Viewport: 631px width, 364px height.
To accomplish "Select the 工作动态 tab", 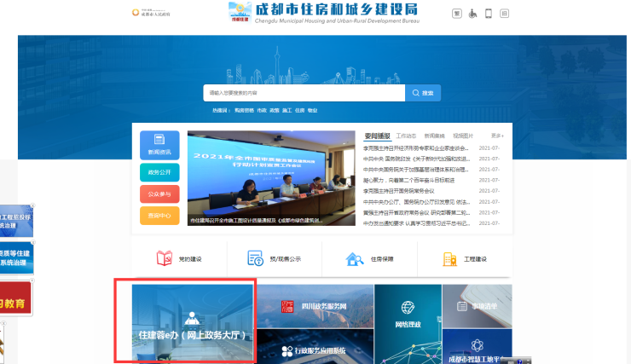I will pyautogui.click(x=406, y=136).
